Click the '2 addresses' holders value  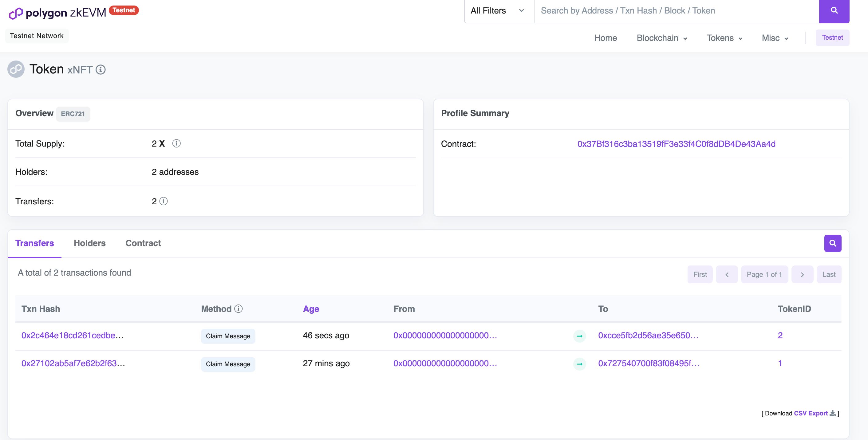pyautogui.click(x=175, y=172)
